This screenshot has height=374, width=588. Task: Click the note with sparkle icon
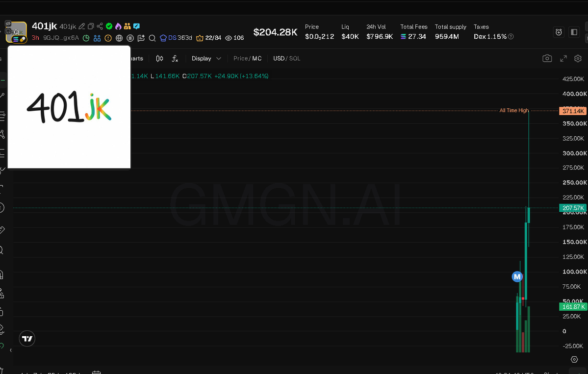tap(141, 38)
